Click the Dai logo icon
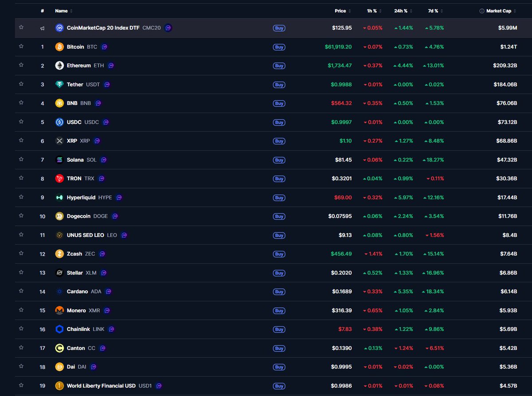The image size is (532, 396). (59, 367)
